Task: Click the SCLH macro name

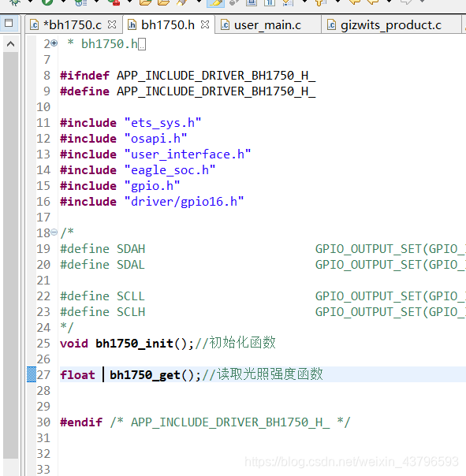Action: coord(131,312)
